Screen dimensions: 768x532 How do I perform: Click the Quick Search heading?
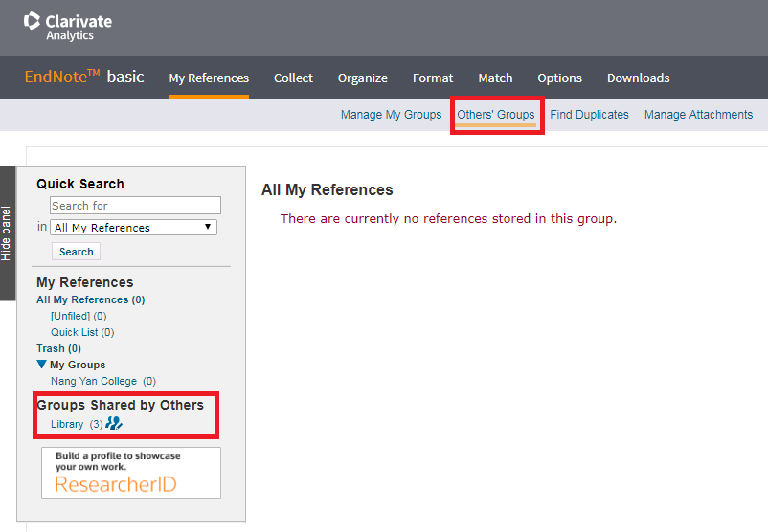click(80, 184)
